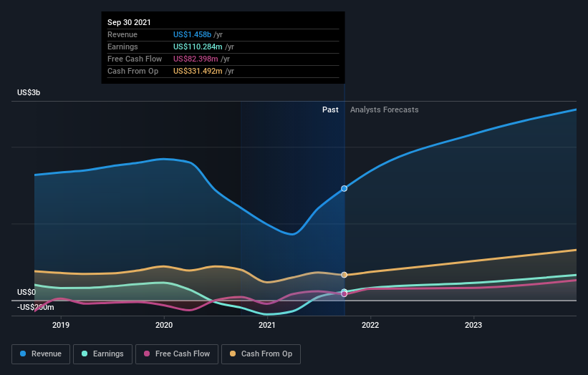Select the 2019 x-axis label

pos(61,325)
